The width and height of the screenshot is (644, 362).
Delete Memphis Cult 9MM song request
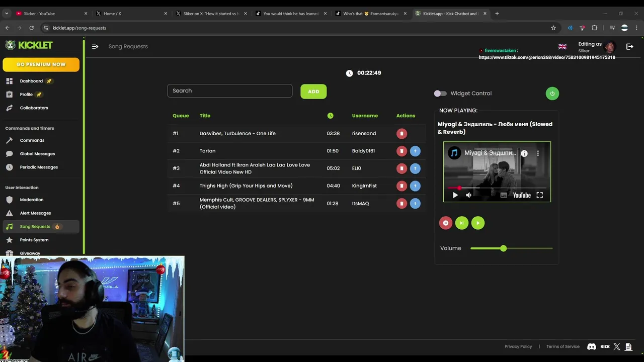click(401, 204)
